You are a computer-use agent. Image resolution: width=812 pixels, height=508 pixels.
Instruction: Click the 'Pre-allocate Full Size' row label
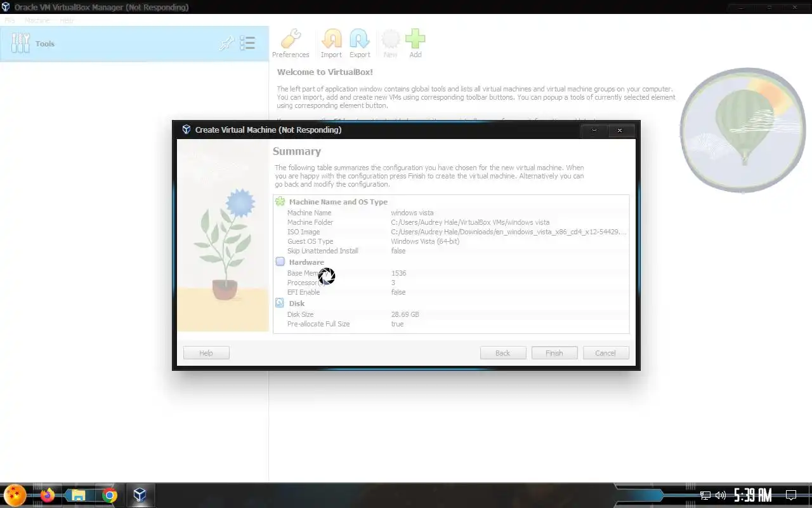[318, 324]
